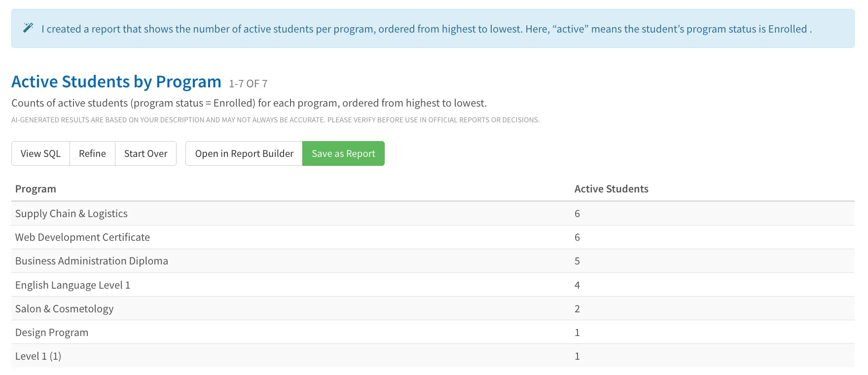Click the Program column header

[36, 189]
